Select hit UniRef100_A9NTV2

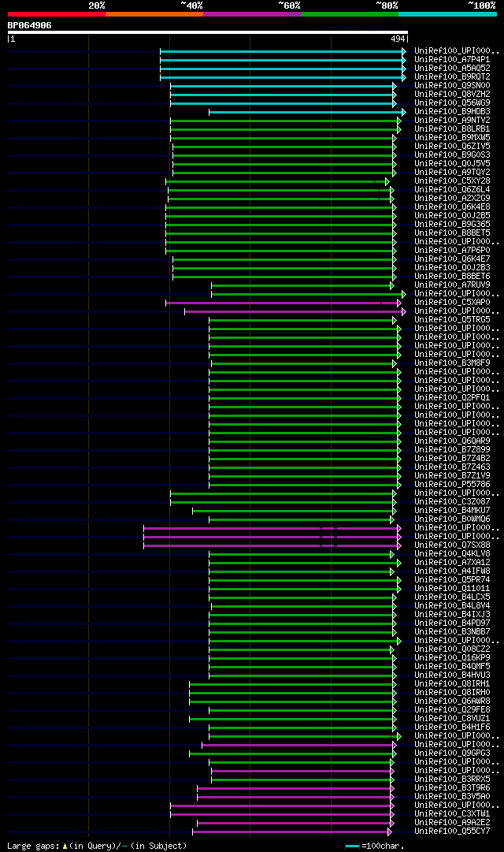pos(452,120)
